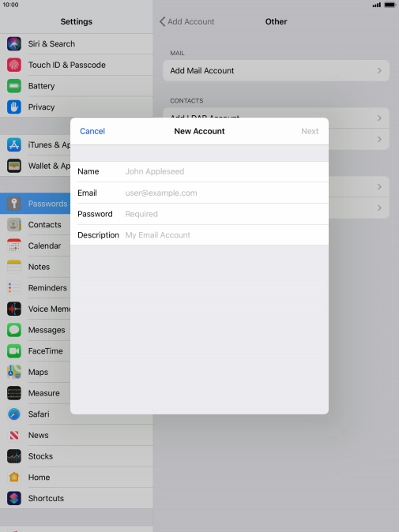Open Stocks settings label
This screenshot has height=532, width=399.
tap(40, 456)
